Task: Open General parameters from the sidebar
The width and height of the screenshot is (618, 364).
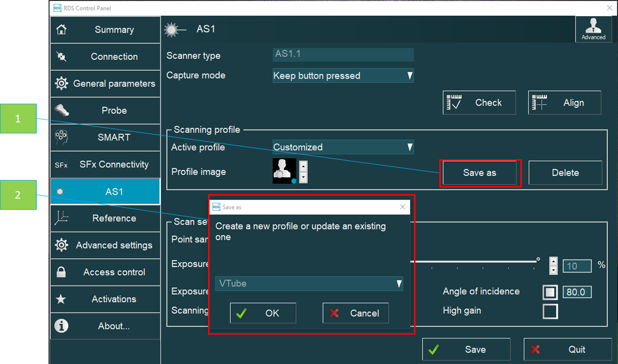Action: point(61,83)
